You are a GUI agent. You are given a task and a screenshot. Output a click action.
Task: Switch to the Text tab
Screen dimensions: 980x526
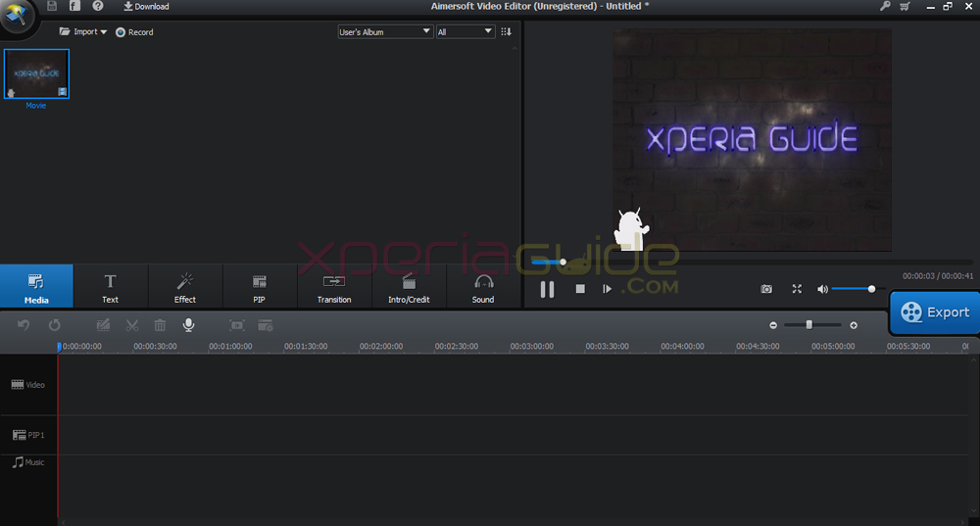110,286
